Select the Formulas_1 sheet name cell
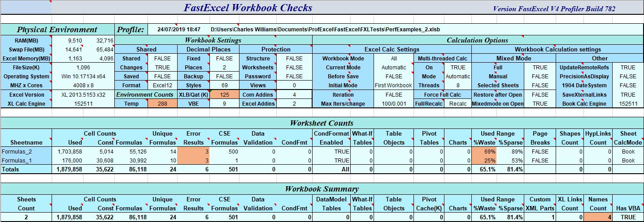644x222 pixels. [x=26, y=160]
